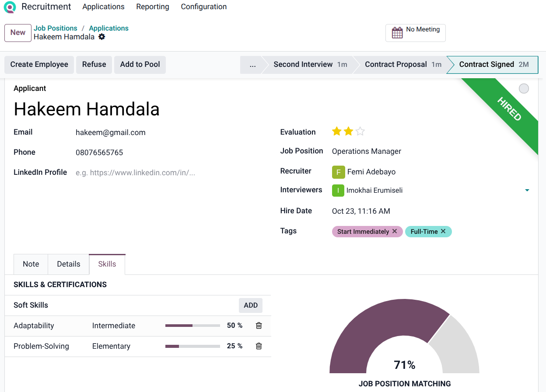
Task: Open the Interviewers dropdown arrow
Action: (527, 190)
